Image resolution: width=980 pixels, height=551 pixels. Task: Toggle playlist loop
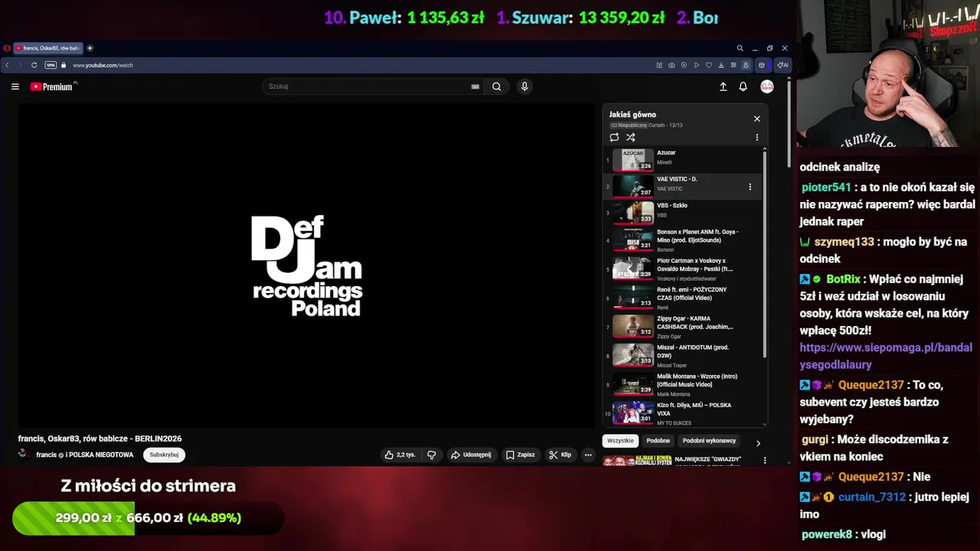(x=614, y=138)
